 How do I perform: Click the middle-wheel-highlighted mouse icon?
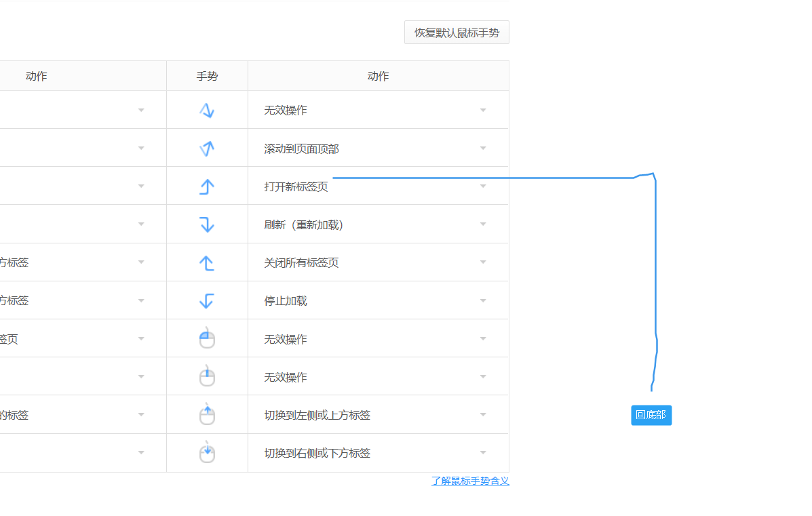pyautogui.click(x=207, y=376)
